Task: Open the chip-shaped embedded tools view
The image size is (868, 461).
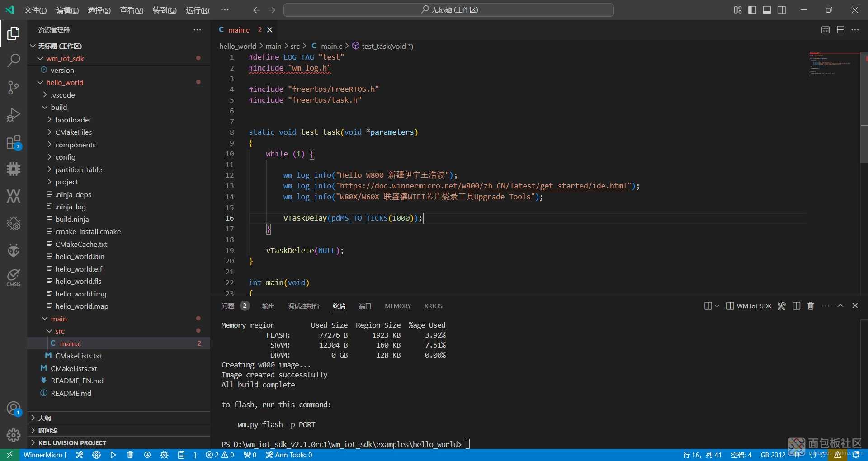Action: click(14, 169)
